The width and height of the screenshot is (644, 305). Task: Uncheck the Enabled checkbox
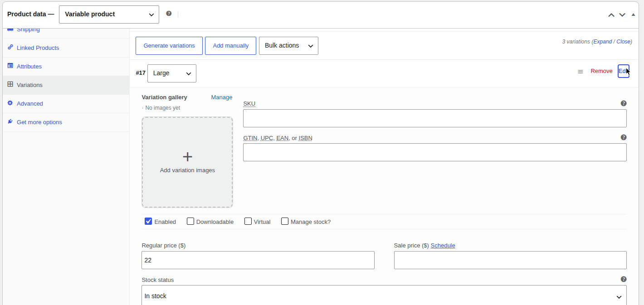(148, 221)
